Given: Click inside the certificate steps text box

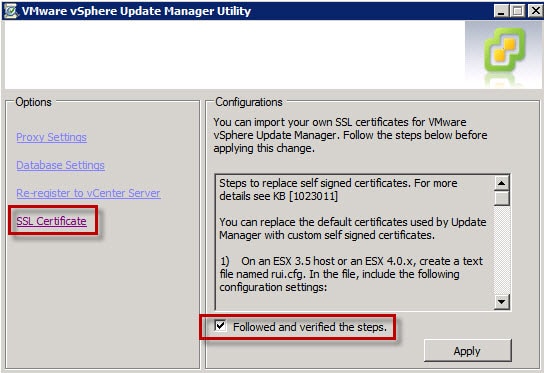Looking at the screenshot, I should (x=355, y=242).
